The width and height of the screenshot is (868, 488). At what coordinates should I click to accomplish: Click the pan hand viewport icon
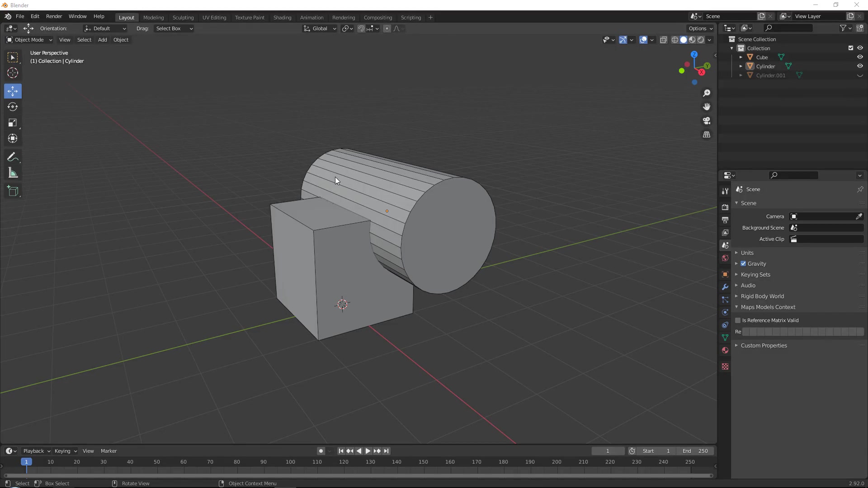(x=707, y=107)
